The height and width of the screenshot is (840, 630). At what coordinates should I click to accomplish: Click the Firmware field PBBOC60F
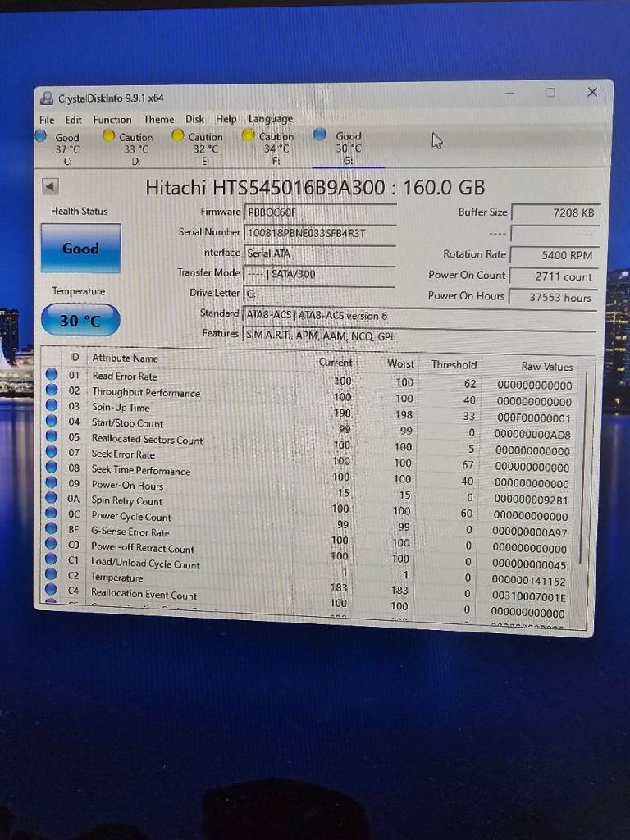tap(320, 212)
